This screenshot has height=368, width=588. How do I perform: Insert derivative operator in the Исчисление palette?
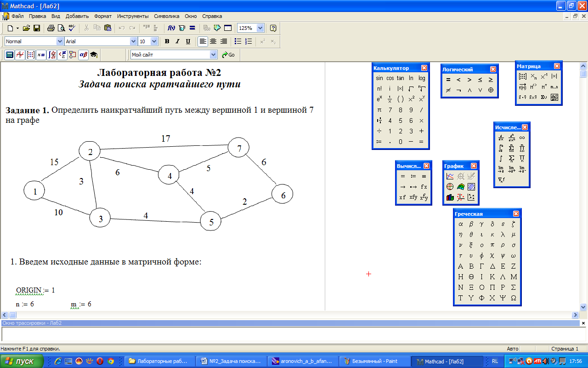pyautogui.click(x=501, y=138)
